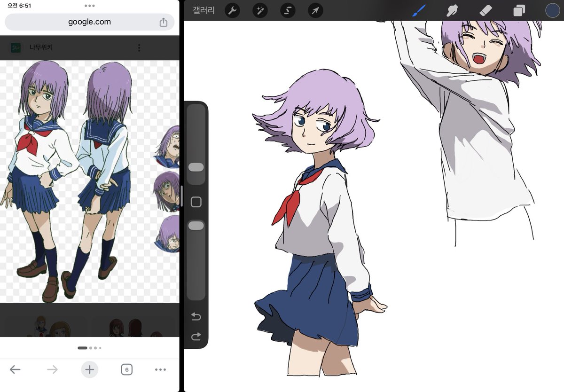The height and width of the screenshot is (392, 564).
Task: Grab the split view divider handle
Action: (x=181, y=196)
